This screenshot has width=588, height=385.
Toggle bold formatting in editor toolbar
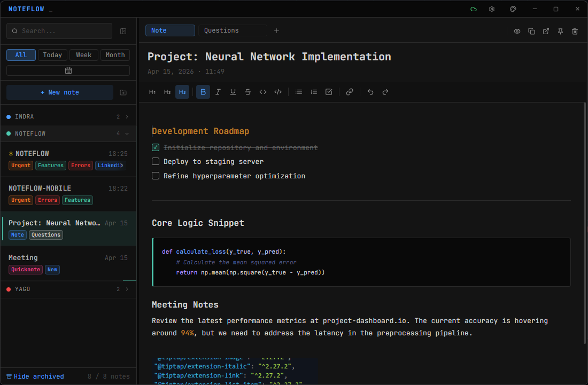203,92
